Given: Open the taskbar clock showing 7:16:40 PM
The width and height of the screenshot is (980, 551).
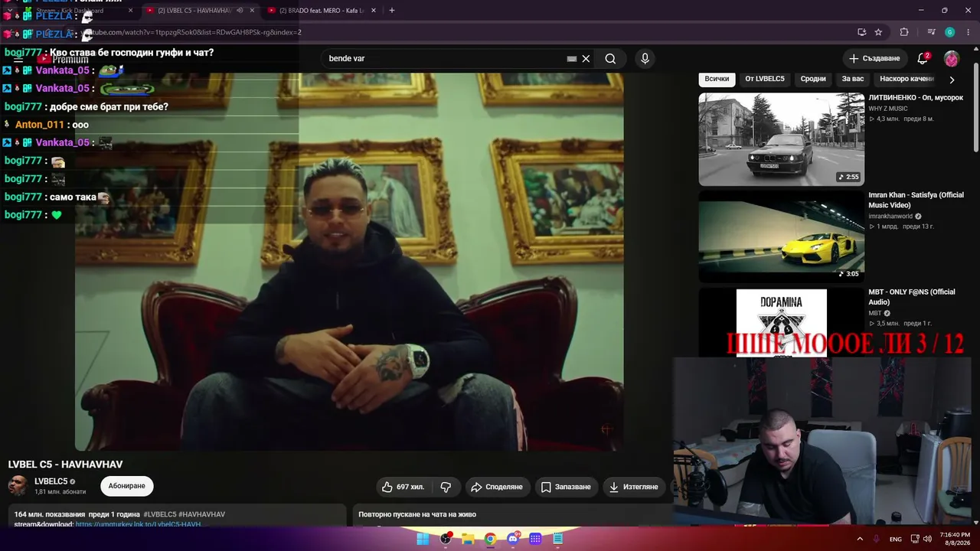Looking at the screenshot, I should pos(955,539).
